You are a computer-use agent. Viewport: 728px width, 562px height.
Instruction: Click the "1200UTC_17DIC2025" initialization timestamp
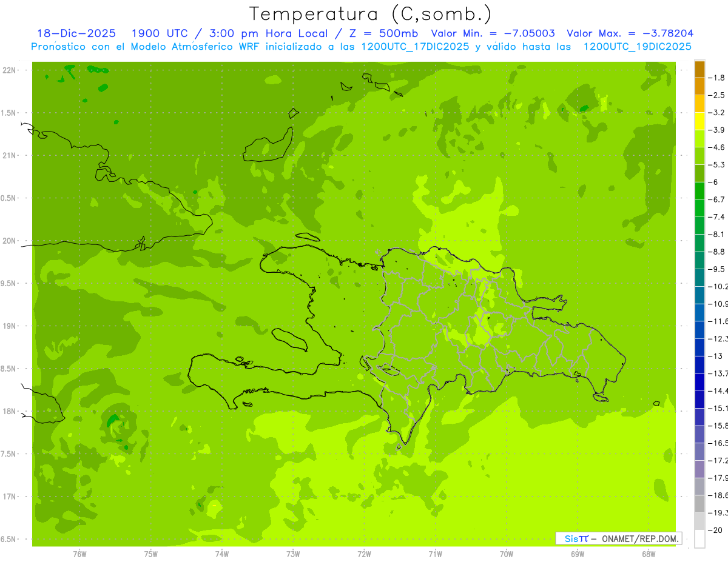point(415,47)
